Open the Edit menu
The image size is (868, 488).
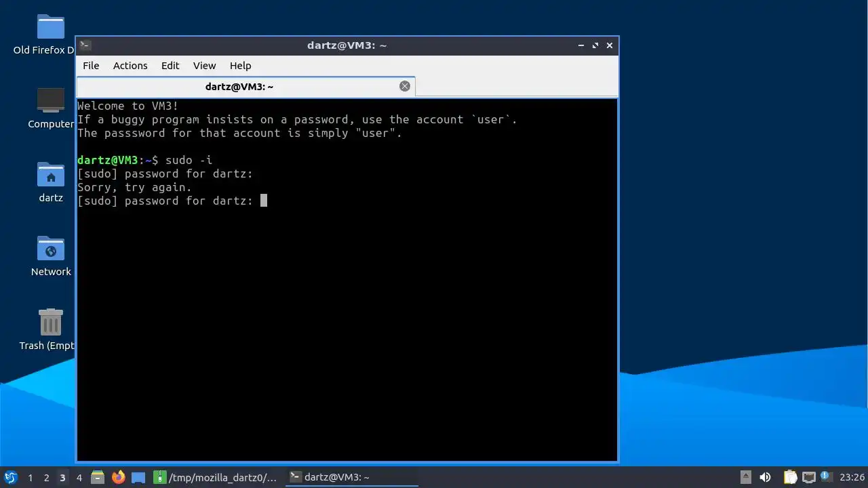[170, 66]
